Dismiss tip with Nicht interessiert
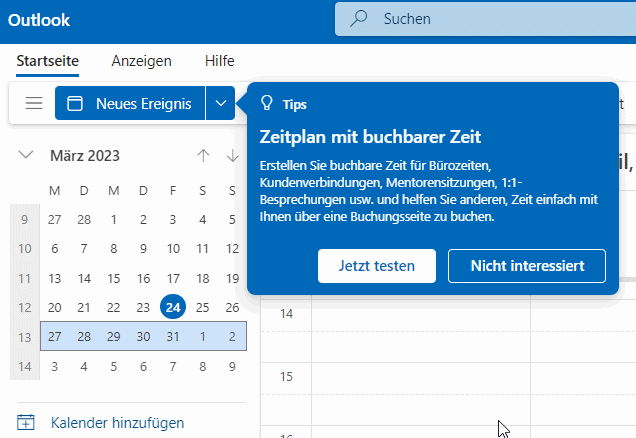The image size is (636, 438). click(x=526, y=265)
